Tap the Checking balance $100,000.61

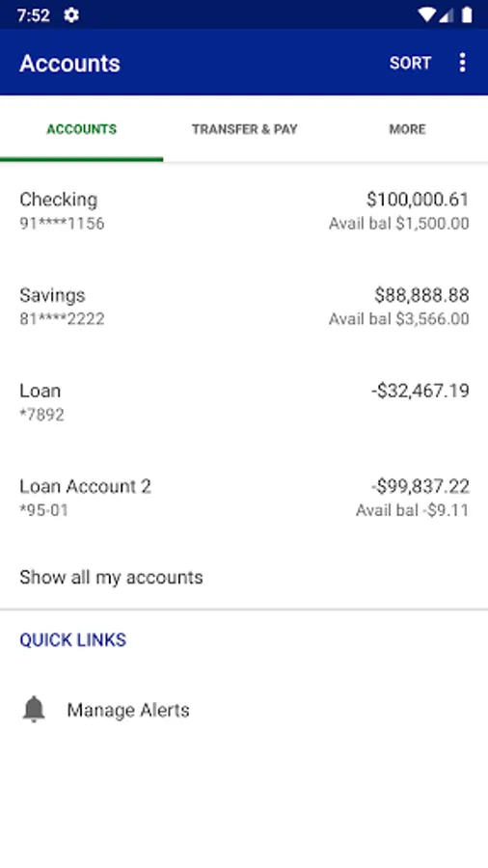tap(418, 200)
